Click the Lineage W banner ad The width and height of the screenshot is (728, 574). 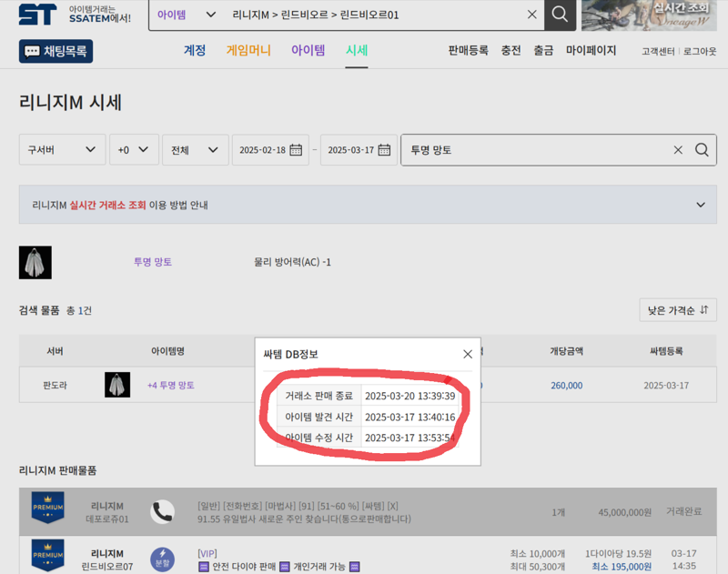pyautogui.click(x=649, y=15)
